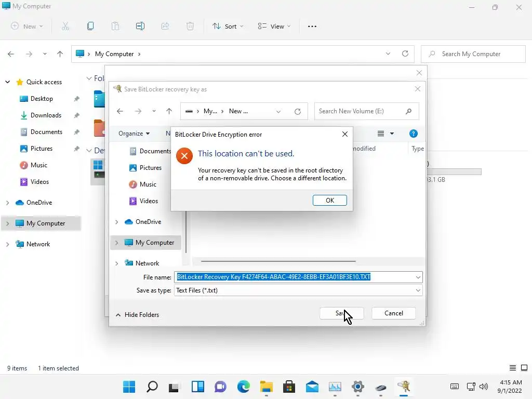Switch to details view icon in status bar
This screenshot has height=399, width=532.
(x=513, y=368)
